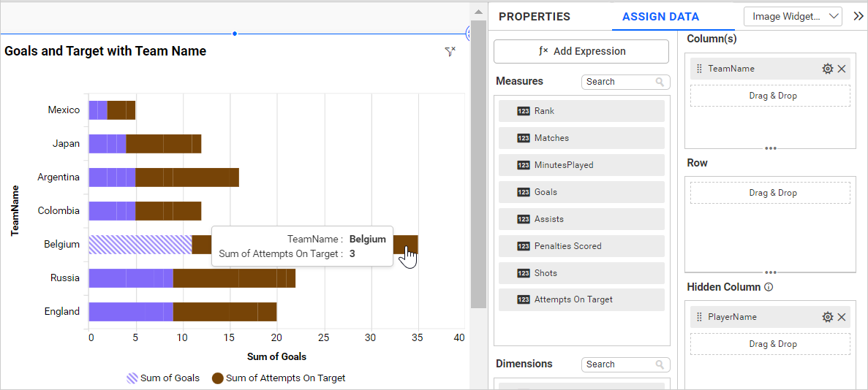
Task: Click the Dimensions search field
Action: (x=618, y=364)
